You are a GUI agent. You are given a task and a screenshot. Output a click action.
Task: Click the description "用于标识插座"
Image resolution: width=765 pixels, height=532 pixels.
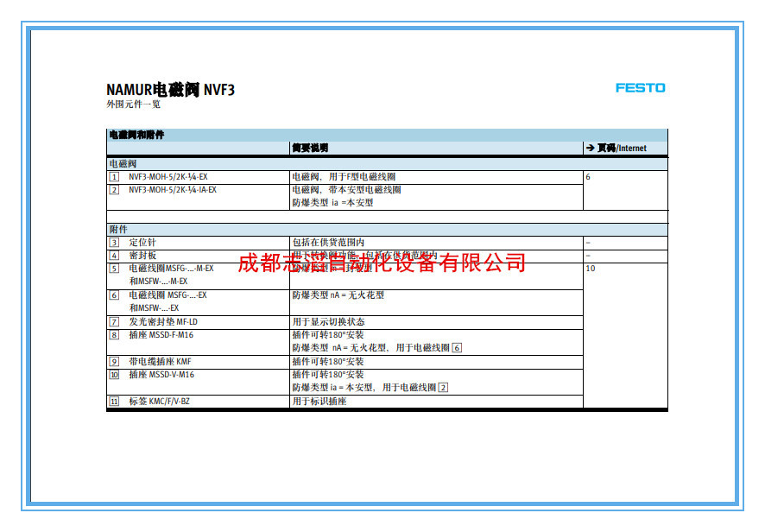coord(319,402)
